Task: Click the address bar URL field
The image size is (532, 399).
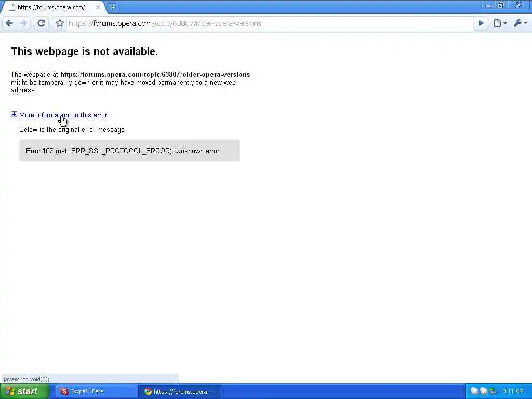Action: point(270,23)
